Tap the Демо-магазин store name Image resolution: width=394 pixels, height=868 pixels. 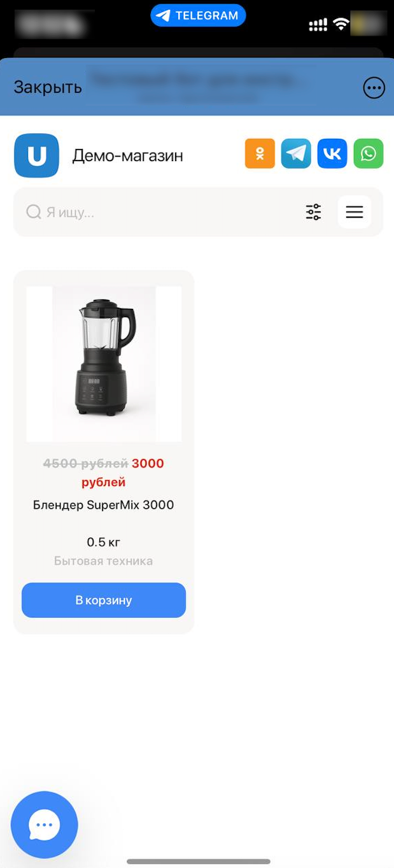(128, 155)
